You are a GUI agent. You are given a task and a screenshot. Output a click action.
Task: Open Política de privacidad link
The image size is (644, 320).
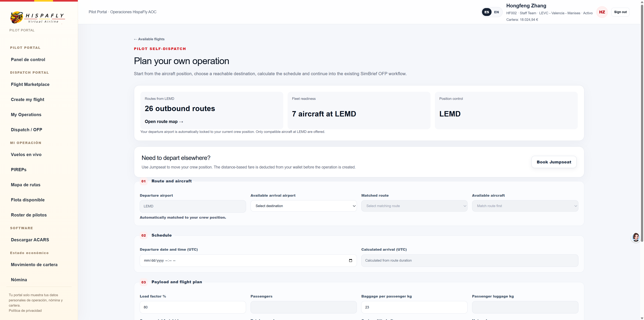[25, 310]
